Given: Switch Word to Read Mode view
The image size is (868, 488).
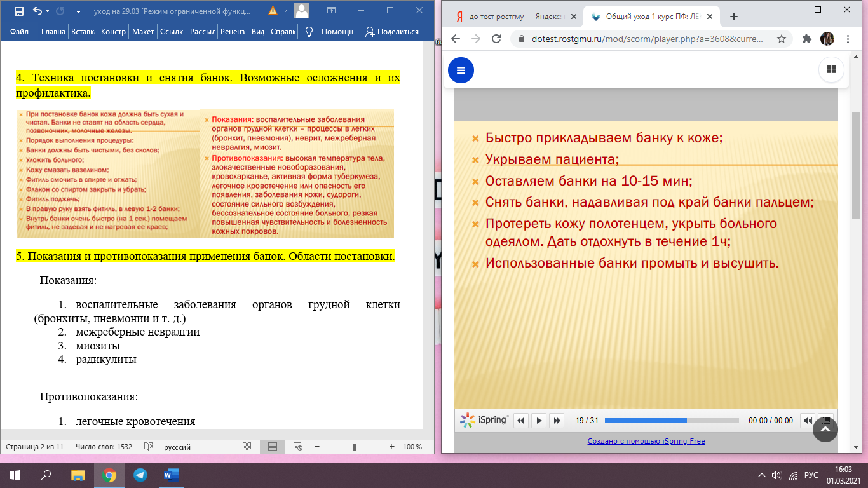Looking at the screenshot, I should pos(247,447).
